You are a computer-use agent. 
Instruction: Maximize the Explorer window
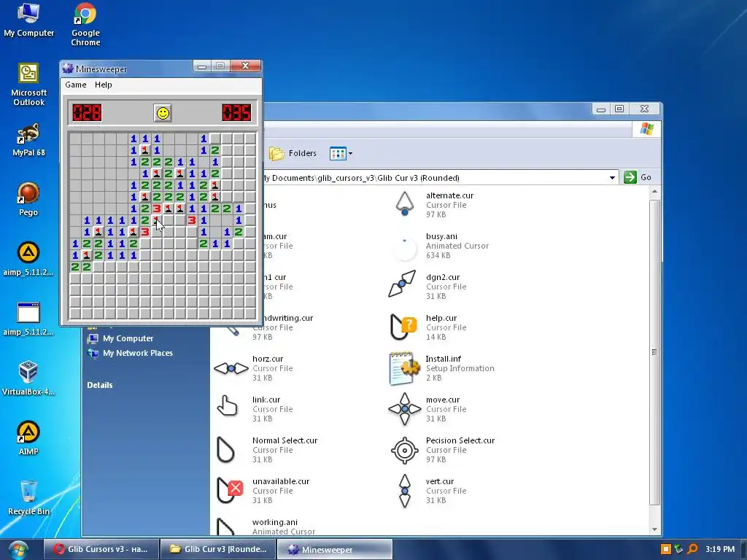[x=619, y=109]
